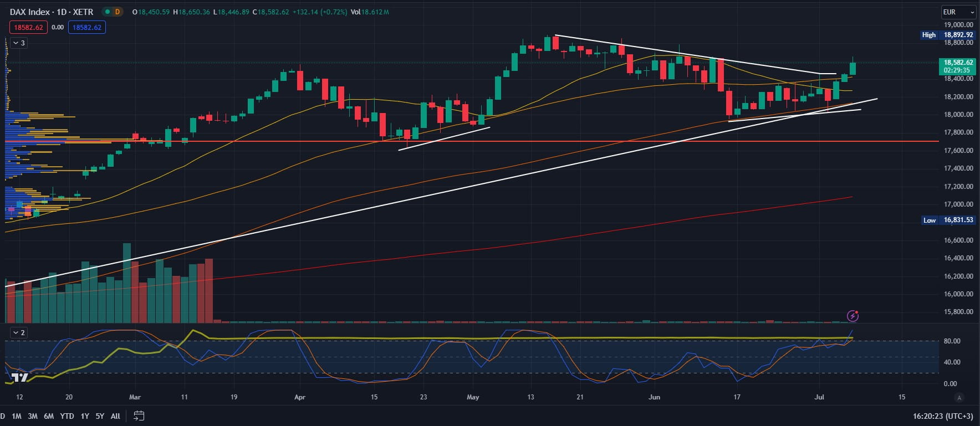Select the 1M time range
980x426 pixels.
(x=16, y=415)
